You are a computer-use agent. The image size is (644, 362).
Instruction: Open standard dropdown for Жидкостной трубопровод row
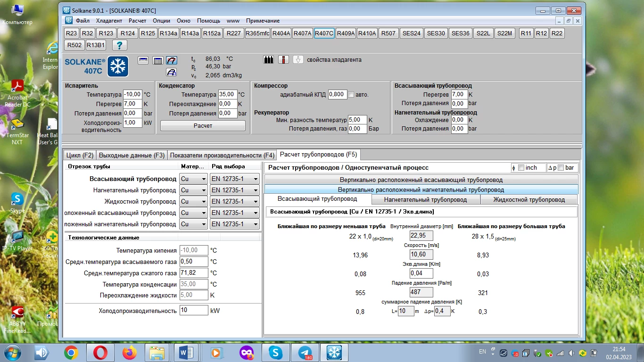[x=235, y=201]
